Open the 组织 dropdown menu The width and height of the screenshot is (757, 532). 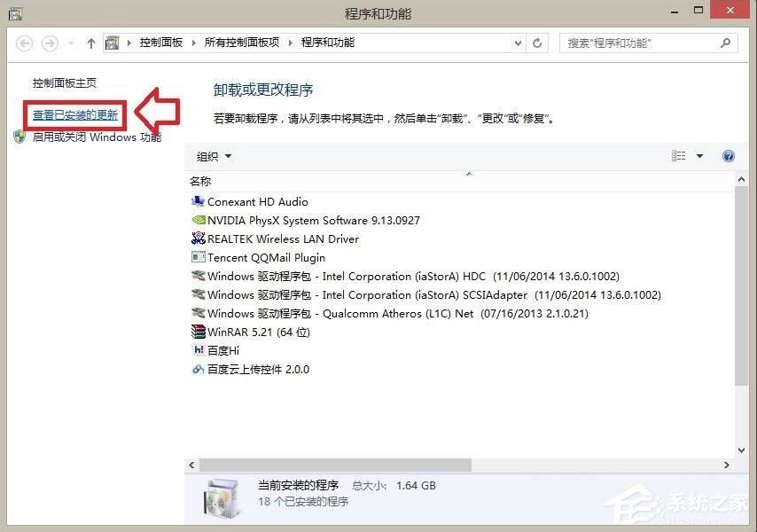(x=213, y=156)
